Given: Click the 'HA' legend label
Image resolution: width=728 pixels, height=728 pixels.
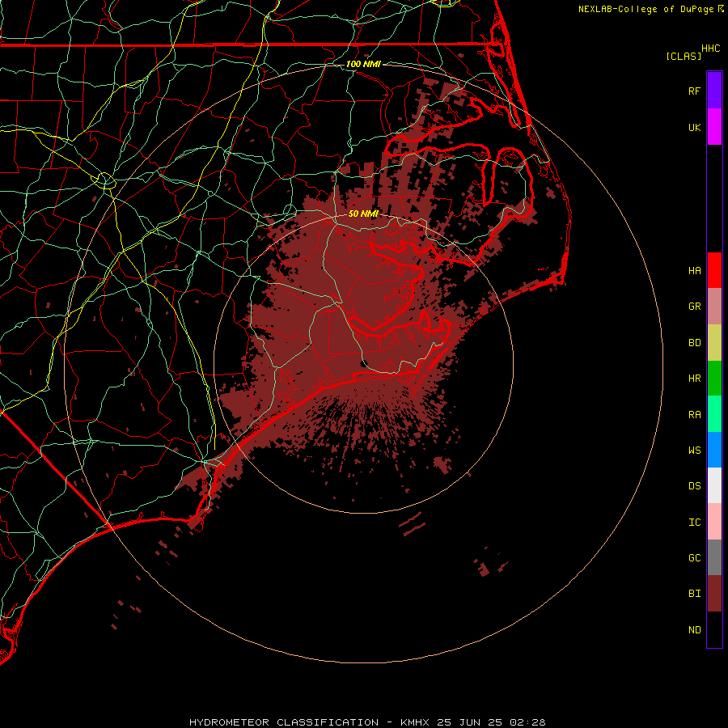Looking at the screenshot, I should pyautogui.click(x=695, y=270).
